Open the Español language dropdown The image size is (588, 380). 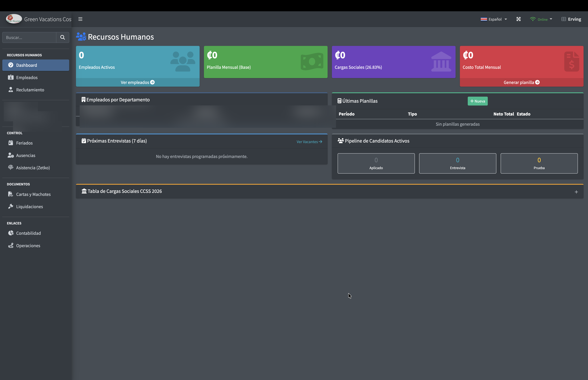[494, 19]
